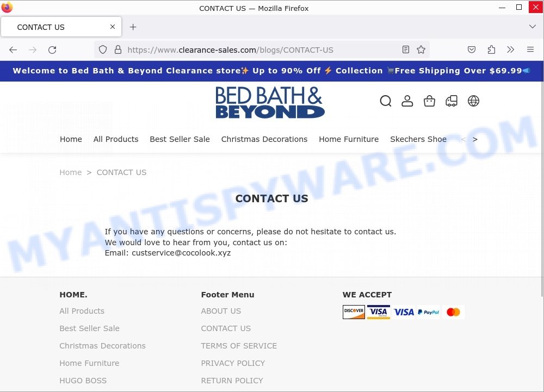Bookmark this page with the star
Viewport: 544px width, 392px height.
[421, 49]
